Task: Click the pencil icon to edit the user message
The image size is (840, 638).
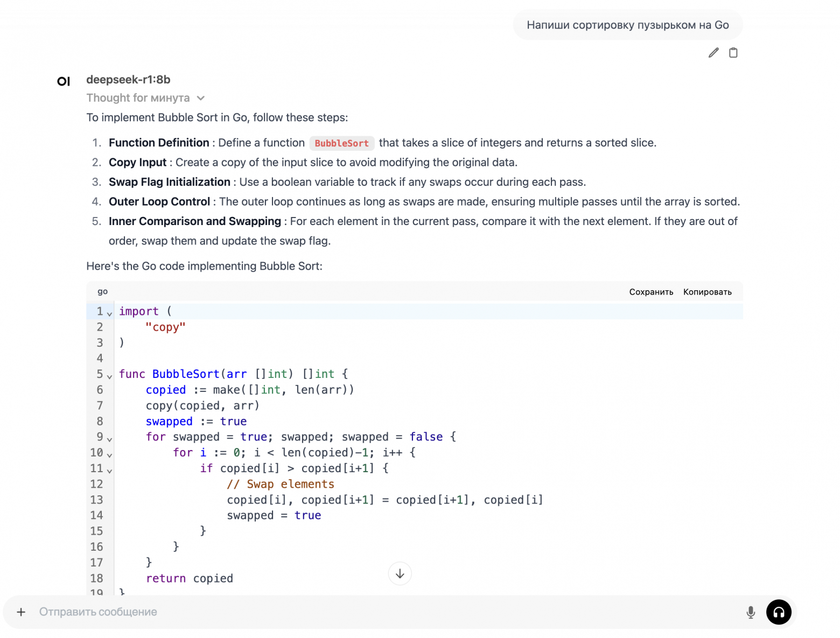Action: coord(713,53)
